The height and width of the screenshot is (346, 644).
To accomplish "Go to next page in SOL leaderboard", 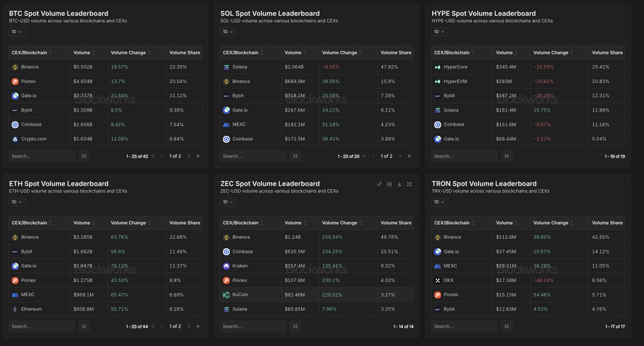I will [x=400, y=156].
